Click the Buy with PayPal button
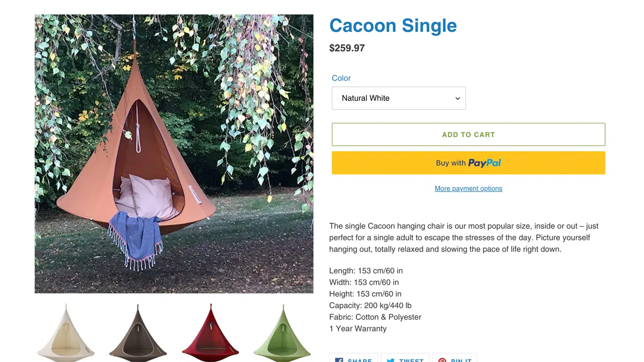 click(468, 162)
